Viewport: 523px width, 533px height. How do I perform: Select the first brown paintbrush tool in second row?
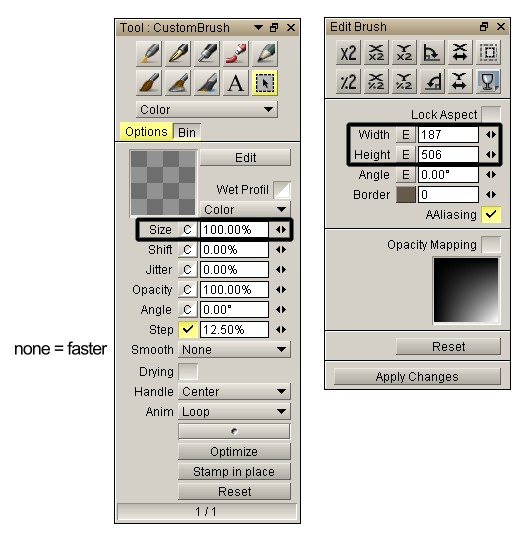[x=149, y=83]
